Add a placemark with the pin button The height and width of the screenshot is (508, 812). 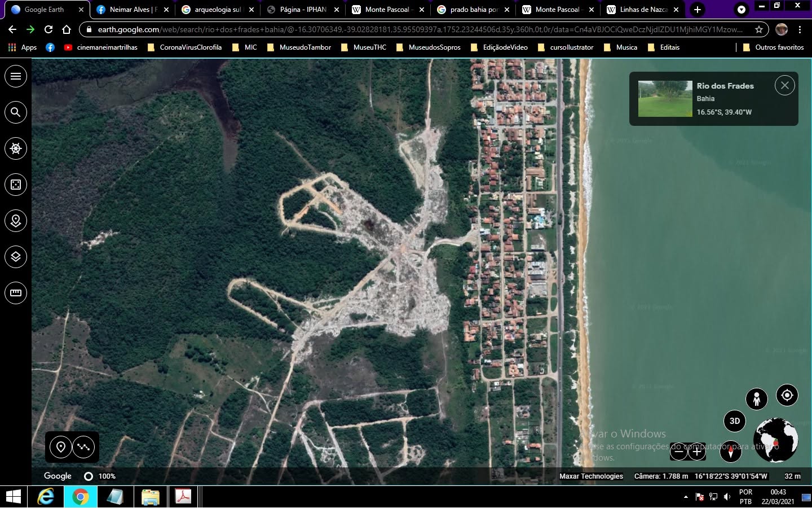pyautogui.click(x=61, y=447)
